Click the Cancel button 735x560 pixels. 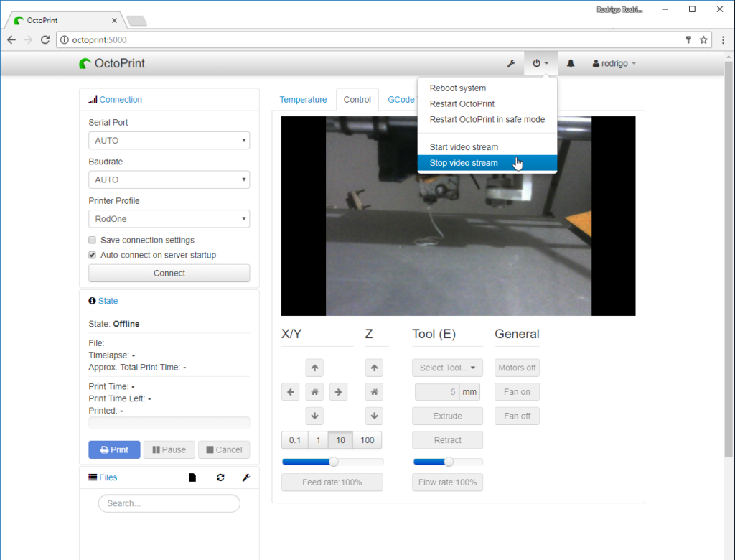224,449
